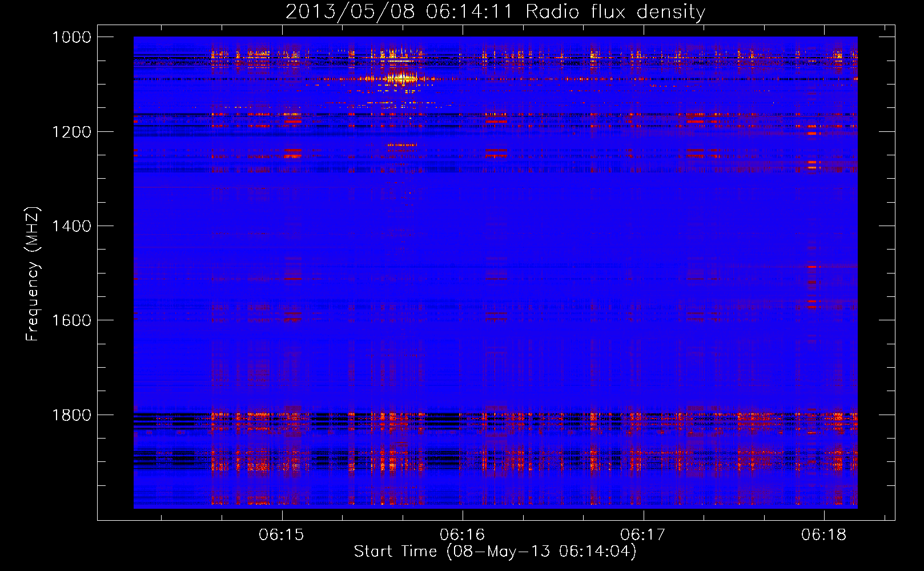Select the 1200 frequency tick label
Image resolution: width=924 pixels, height=571 pixels.
[71, 132]
